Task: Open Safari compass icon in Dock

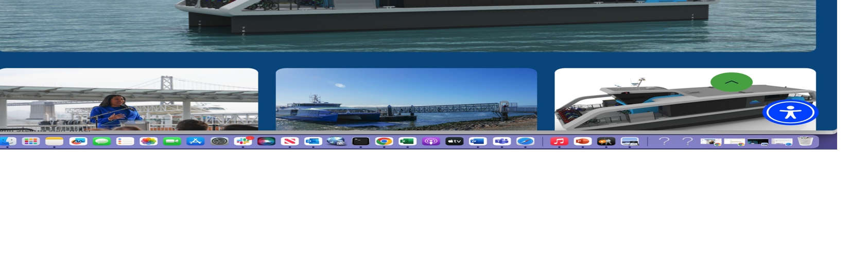Action: pos(525,141)
